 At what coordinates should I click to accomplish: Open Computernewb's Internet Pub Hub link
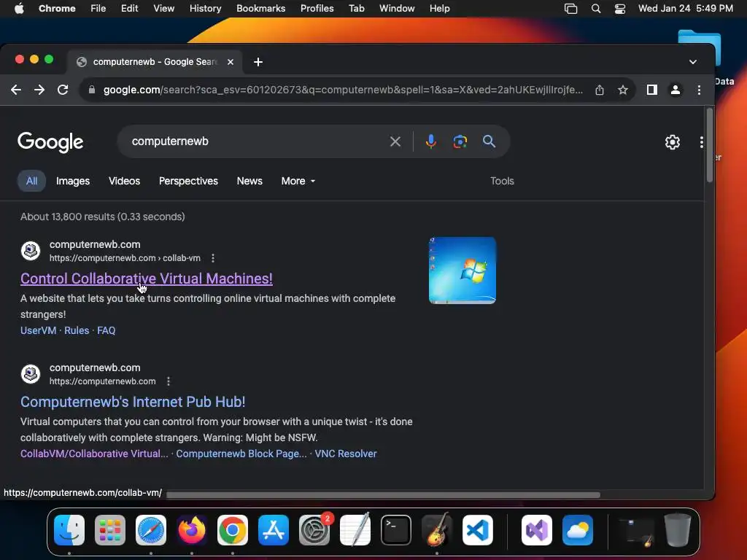133,402
